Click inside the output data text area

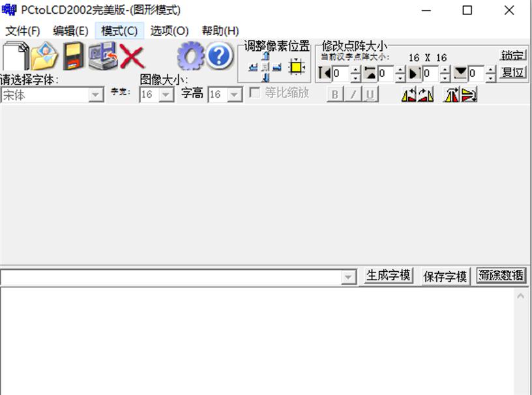(257, 342)
